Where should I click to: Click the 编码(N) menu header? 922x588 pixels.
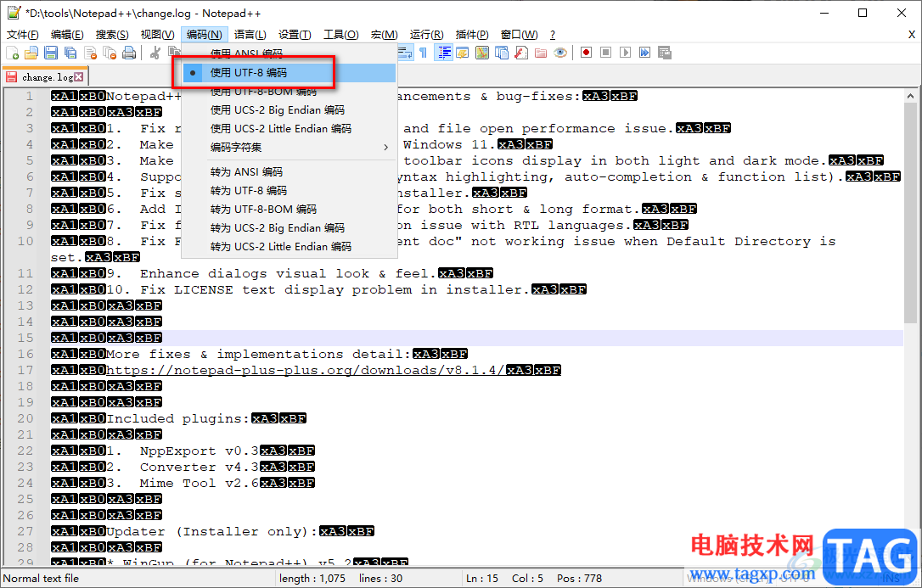click(204, 35)
